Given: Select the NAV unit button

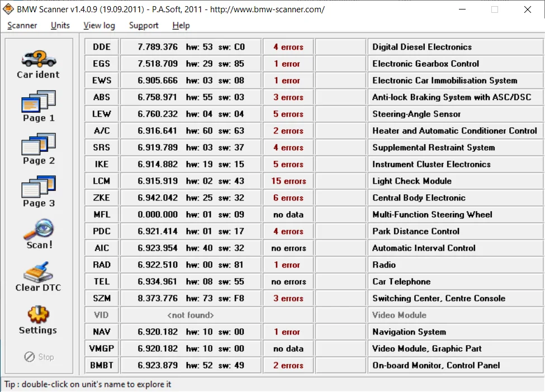Looking at the screenshot, I should click(x=102, y=332).
